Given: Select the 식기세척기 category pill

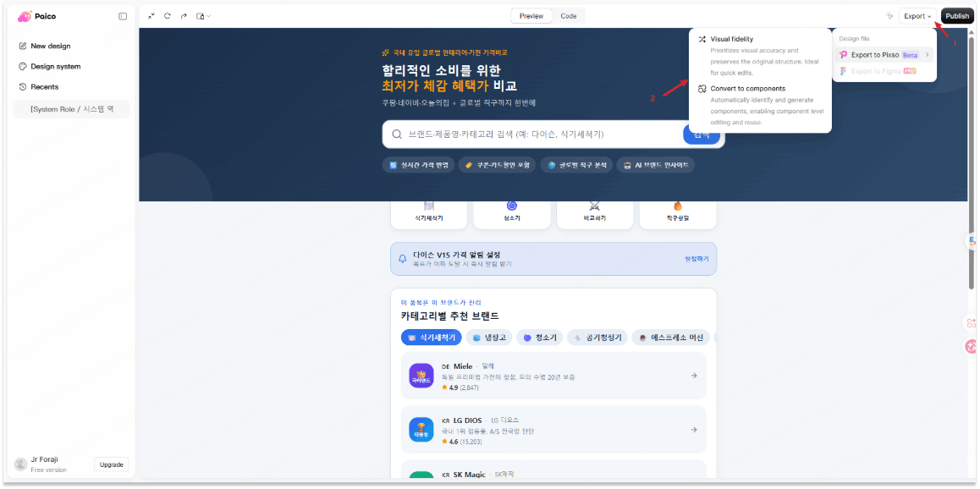Looking at the screenshot, I should pos(432,338).
